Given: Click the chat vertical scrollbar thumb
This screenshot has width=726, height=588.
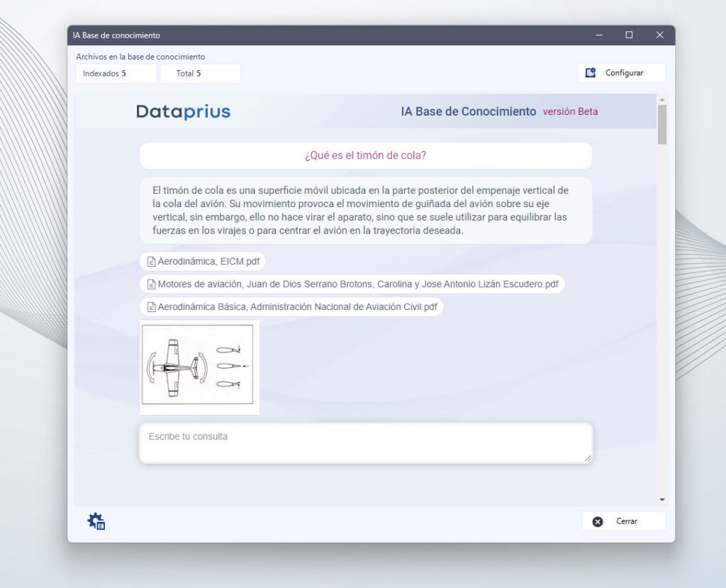Looking at the screenshot, I should coord(662,124).
